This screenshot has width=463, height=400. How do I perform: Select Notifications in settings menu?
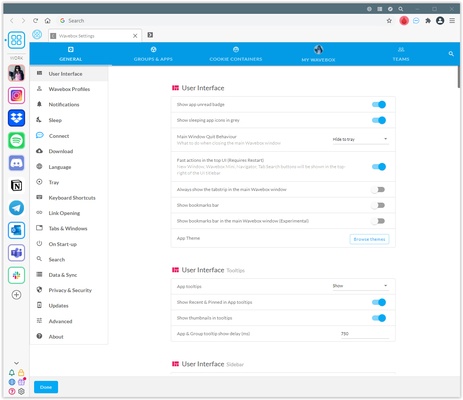click(x=69, y=104)
